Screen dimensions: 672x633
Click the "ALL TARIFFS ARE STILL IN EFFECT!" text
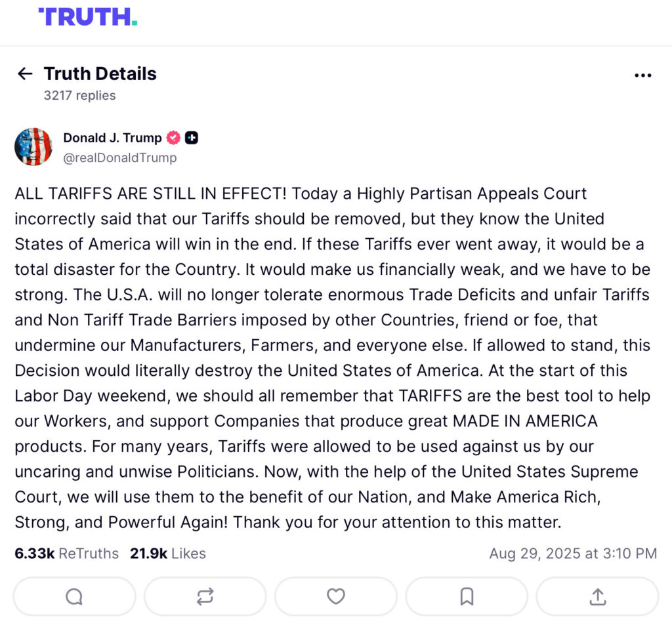point(151,194)
